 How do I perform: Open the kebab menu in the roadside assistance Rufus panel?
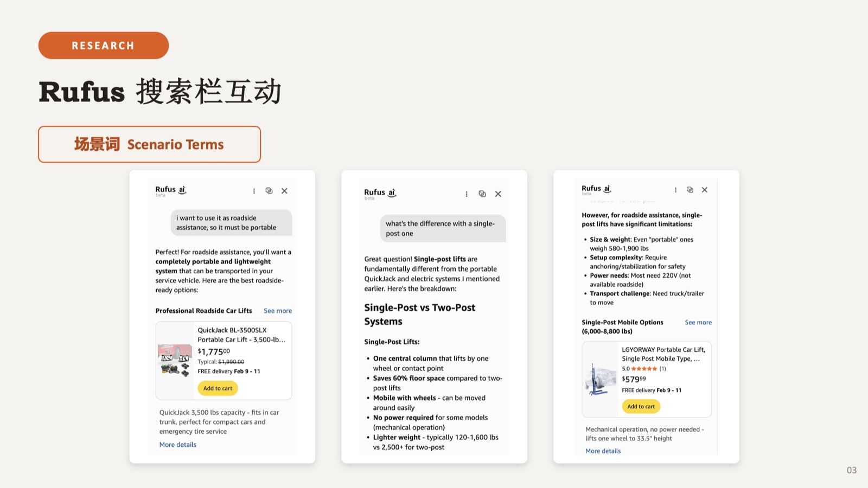pos(254,191)
